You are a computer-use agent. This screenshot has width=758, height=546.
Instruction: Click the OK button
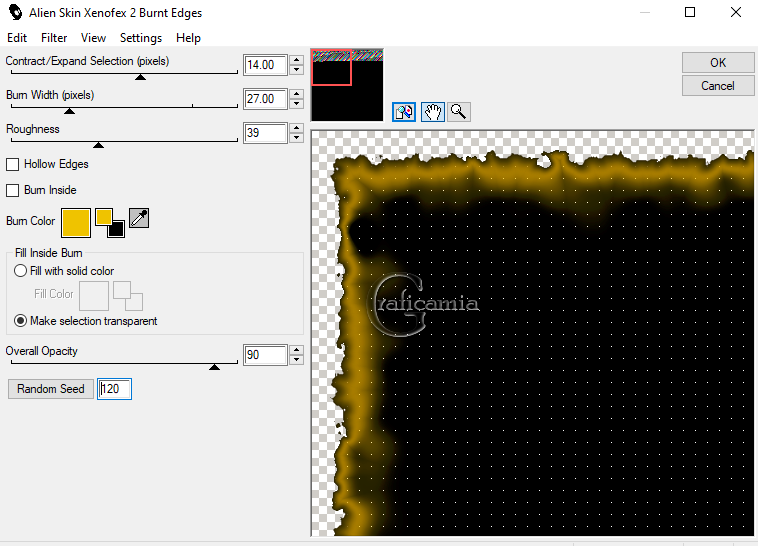coord(718,62)
